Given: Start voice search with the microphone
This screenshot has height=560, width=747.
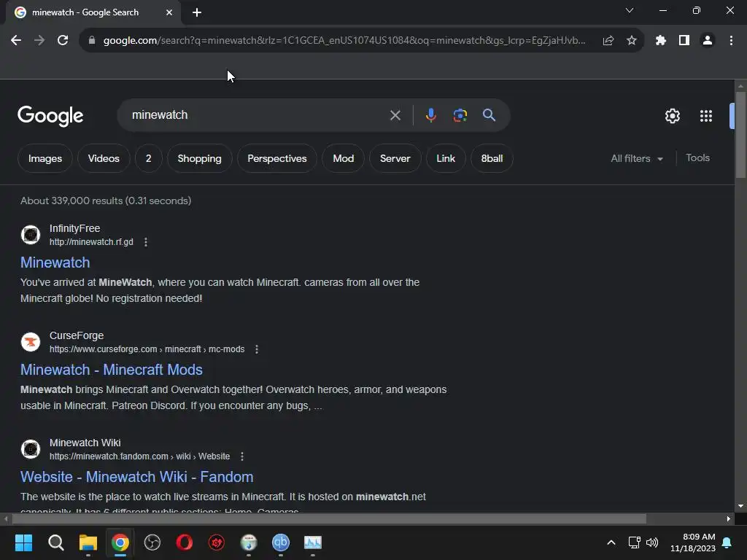Looking at the screenshot, I should 430,115.
